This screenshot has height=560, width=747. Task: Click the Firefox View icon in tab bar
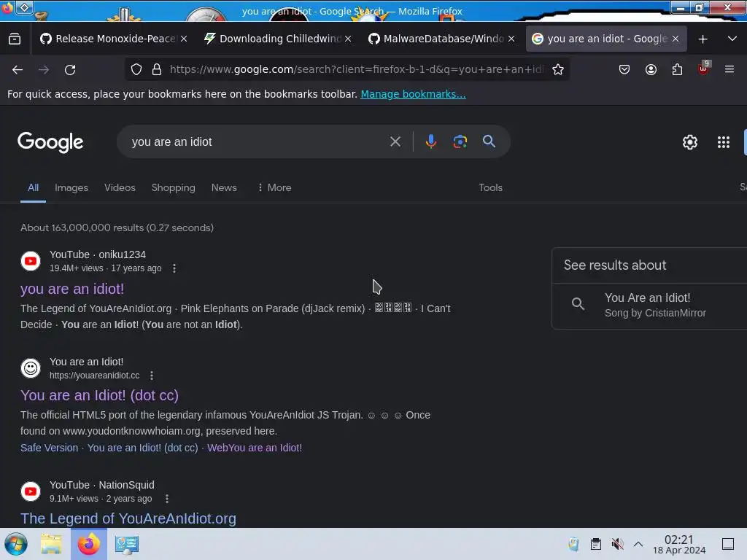coord(15,39)
